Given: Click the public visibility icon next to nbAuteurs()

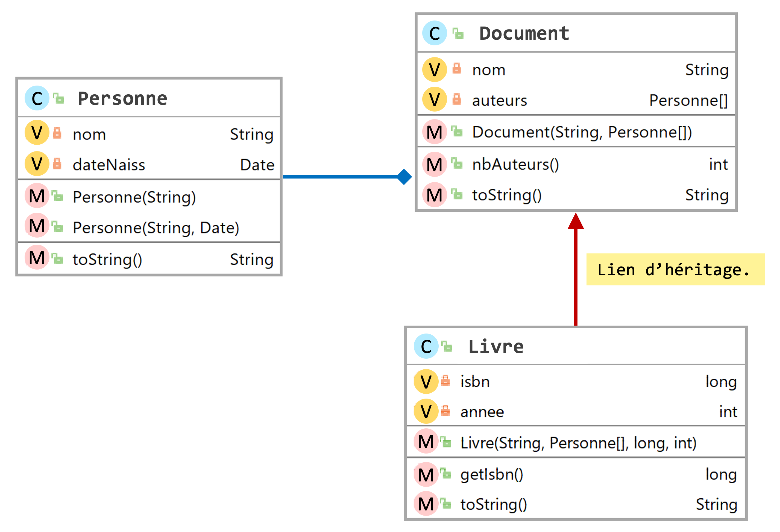Looking at the screenshot, I should 456,163.
